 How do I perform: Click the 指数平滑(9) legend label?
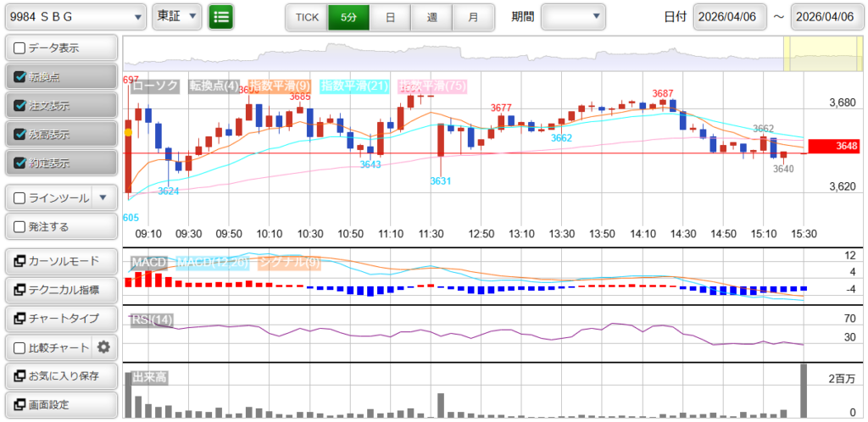(281, 86)
